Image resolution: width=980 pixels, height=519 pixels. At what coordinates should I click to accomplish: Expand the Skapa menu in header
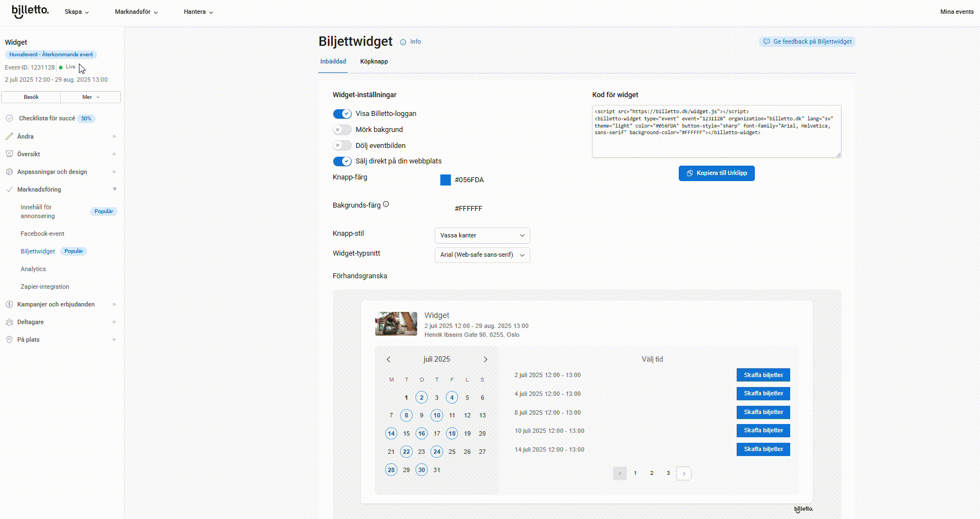(x=77, y=12)
